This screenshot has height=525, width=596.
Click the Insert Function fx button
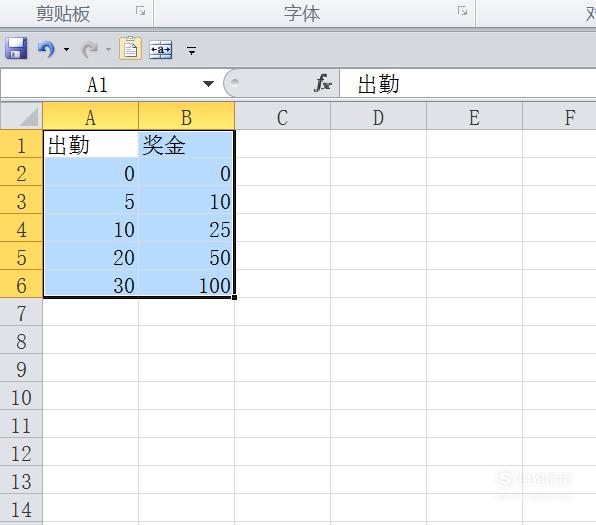point(323,83)
